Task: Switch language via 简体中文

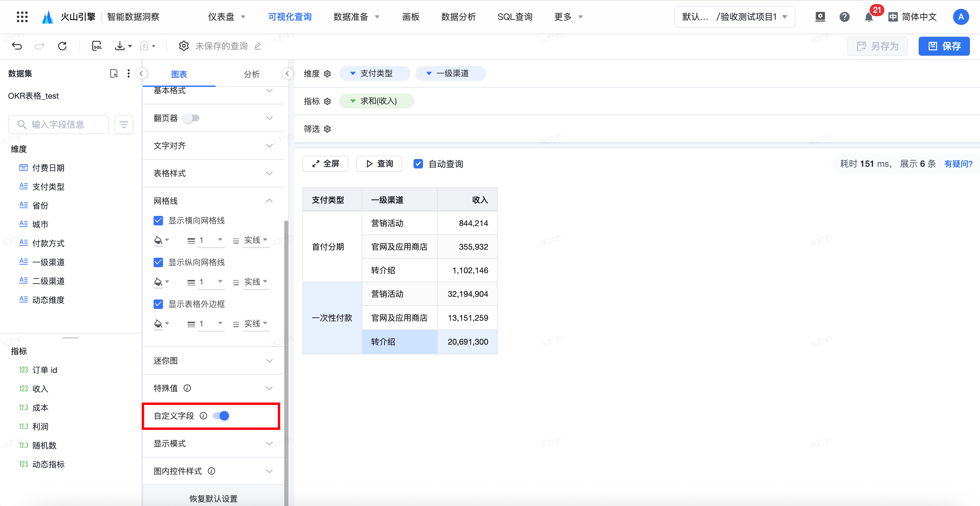Action: point(912,17)
